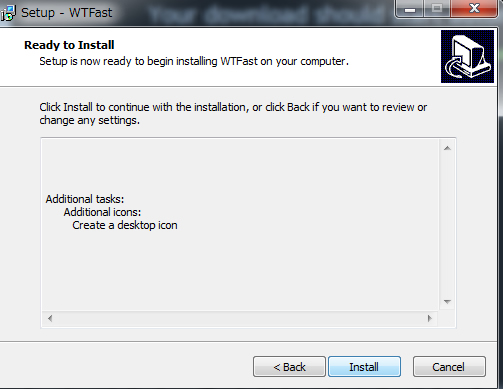503x389 pixels.
Task: Click the up arrow on the vertical scrollbar
Action: [447, 148]
